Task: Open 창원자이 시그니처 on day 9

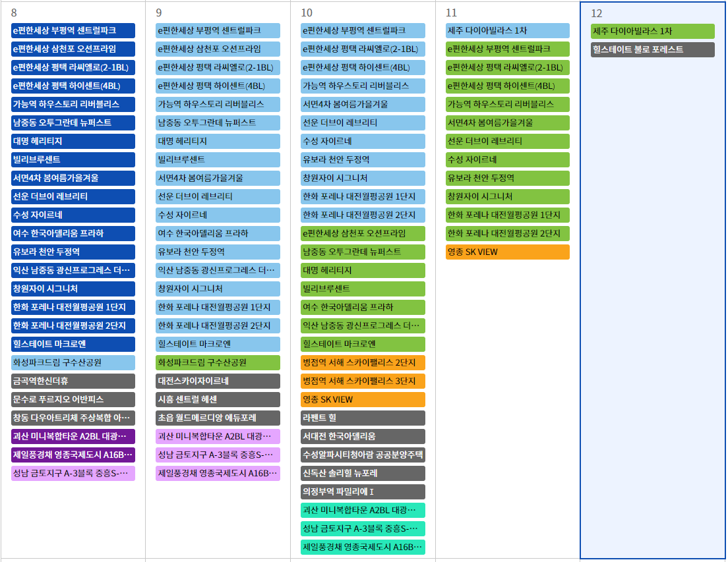Action: pos(218,289)
